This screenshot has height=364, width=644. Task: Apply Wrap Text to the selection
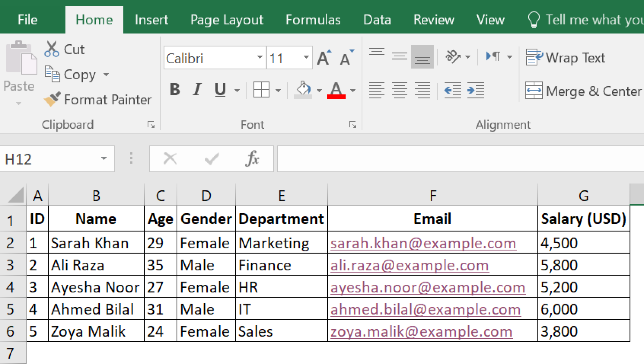[566, 57]
